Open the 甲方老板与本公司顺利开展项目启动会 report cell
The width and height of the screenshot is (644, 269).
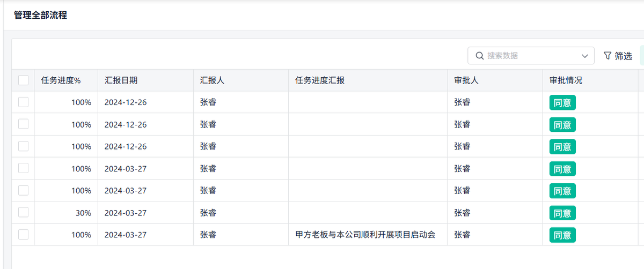[x=365, y=235]
